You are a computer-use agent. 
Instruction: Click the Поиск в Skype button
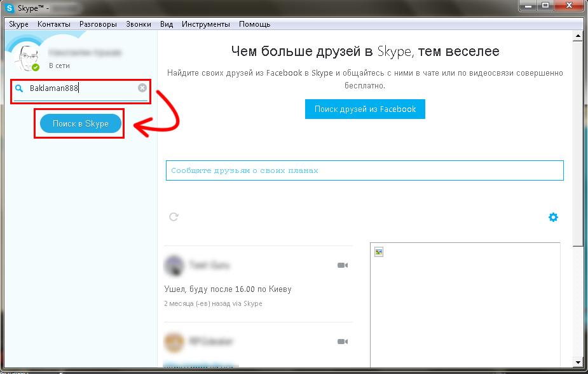[81, 123]
